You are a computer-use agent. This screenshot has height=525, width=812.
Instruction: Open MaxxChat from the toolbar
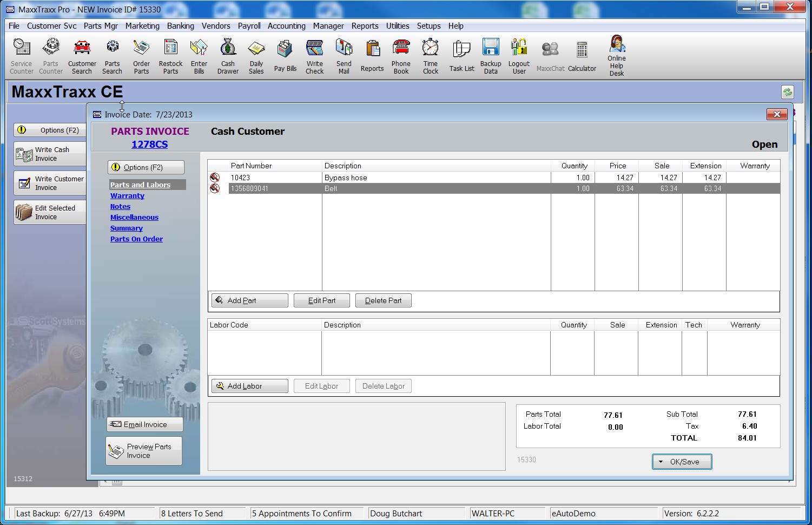[x=550, y=56]
